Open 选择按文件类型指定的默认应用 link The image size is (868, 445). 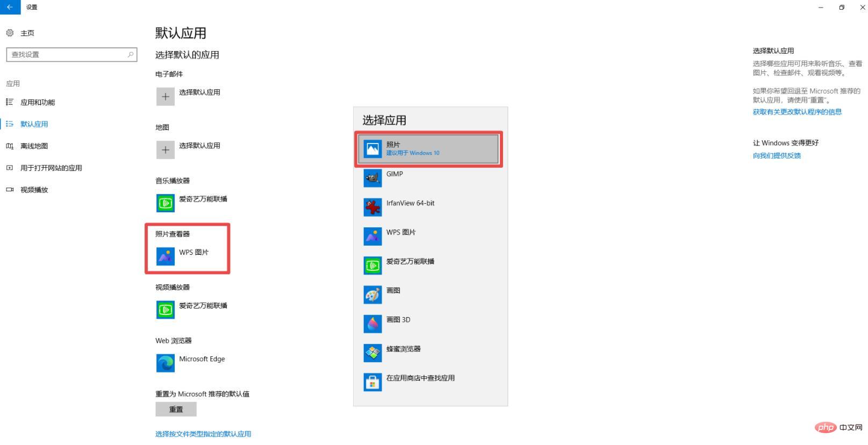click(x=203, y=434)
